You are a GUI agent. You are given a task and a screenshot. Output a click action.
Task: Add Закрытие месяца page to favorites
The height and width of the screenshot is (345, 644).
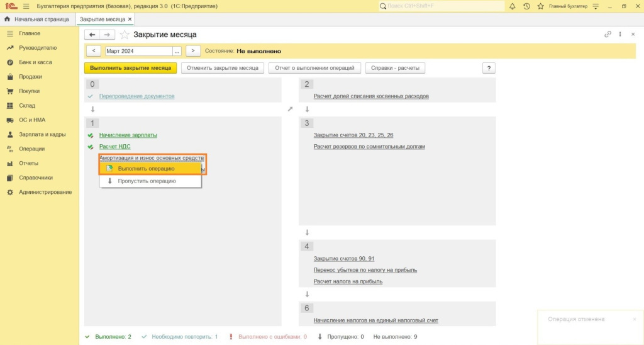125,35
